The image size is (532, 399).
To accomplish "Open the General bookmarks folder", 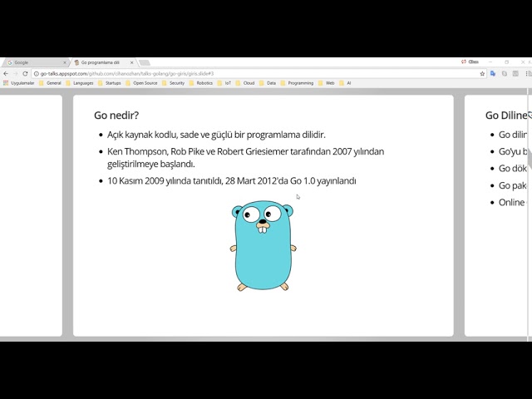I will [x=50, y=83].
